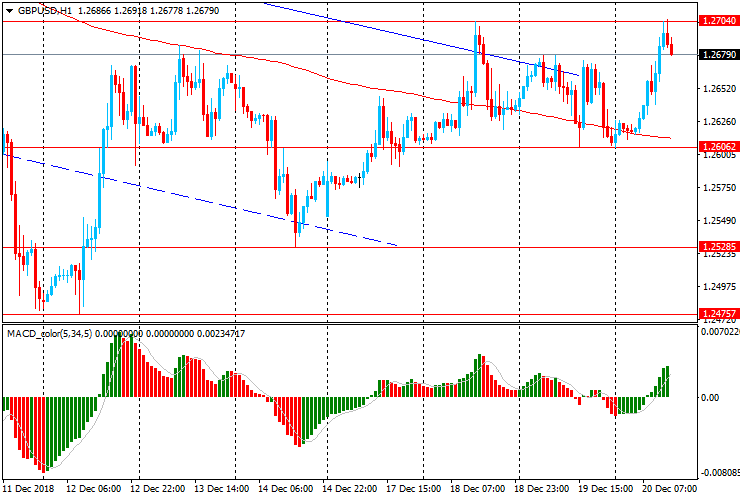Click the 18 Dec 23:00 time label
Screen dimensions: 740x500
click(542, 489)
